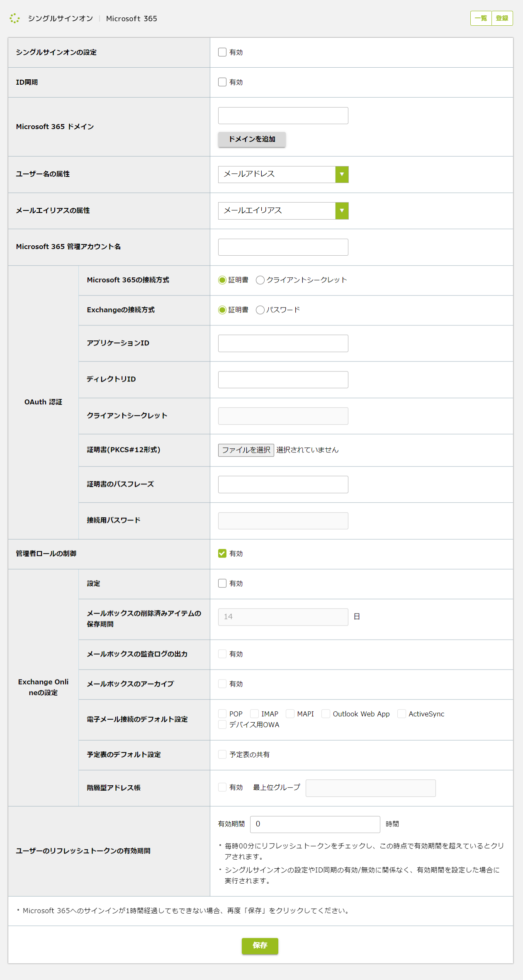Uncheck the 管理者ロールの制御 checkbox
Screen dimensions: 523x980
tap(222, 553)
